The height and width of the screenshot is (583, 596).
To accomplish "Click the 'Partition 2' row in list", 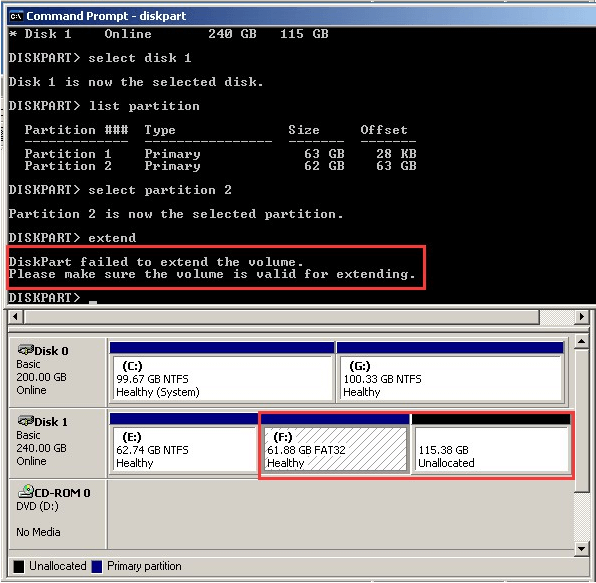I will 220,166.
